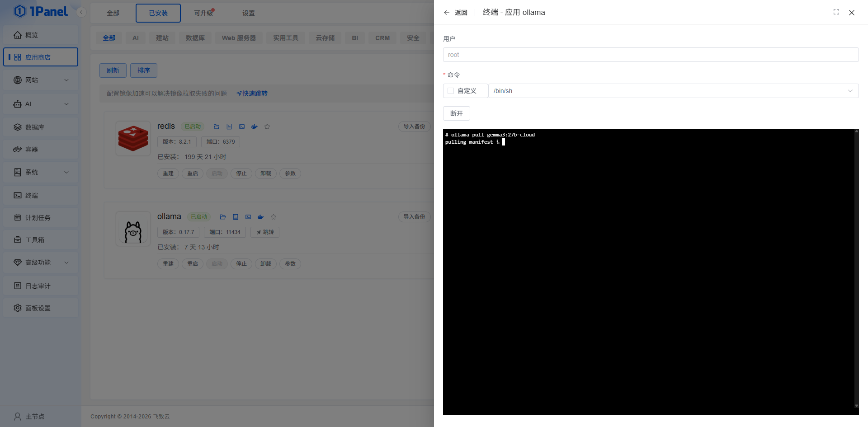
Task: Click 重建 rebuild for redis
Action: [168, 174]
